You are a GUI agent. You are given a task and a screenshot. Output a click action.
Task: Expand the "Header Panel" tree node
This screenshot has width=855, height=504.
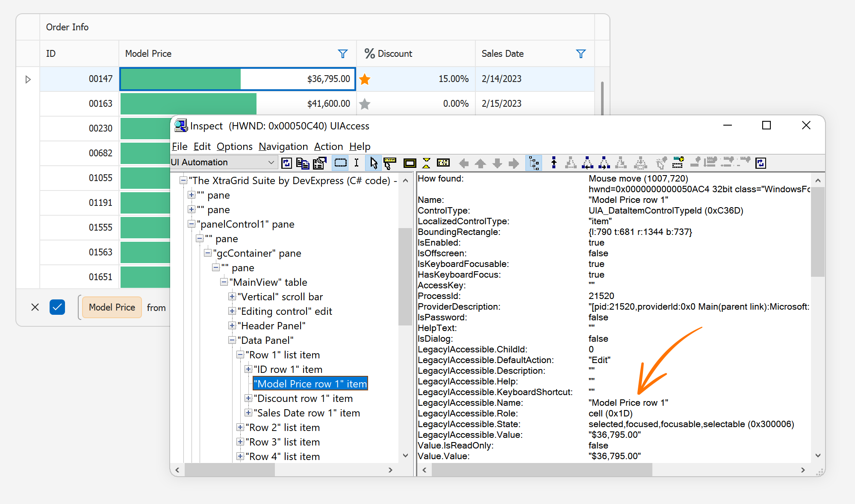232,325
